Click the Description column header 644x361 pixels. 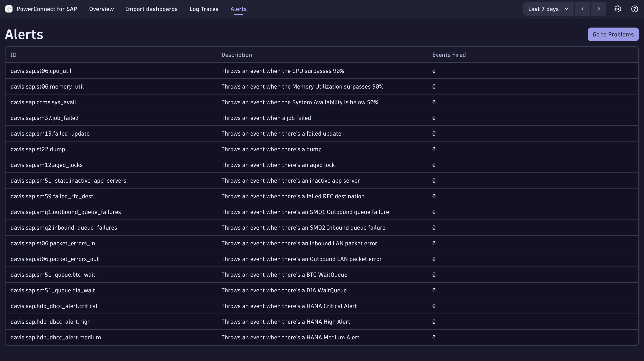[237, 55]
